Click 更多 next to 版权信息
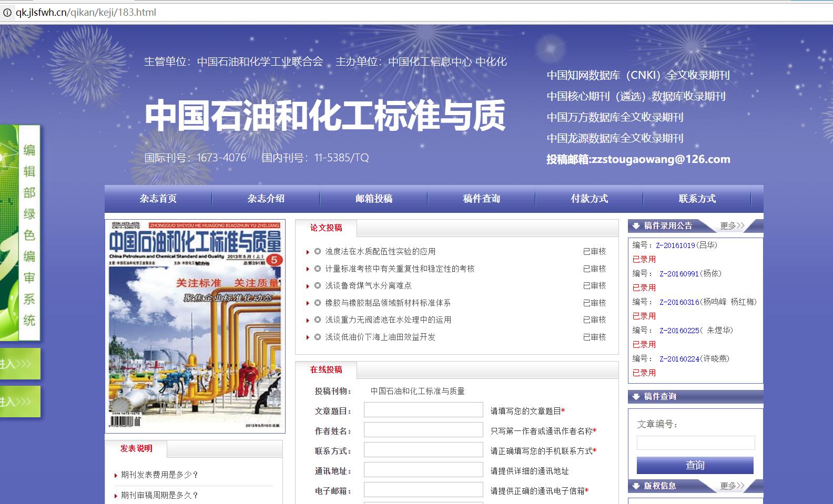 (732, 486)
